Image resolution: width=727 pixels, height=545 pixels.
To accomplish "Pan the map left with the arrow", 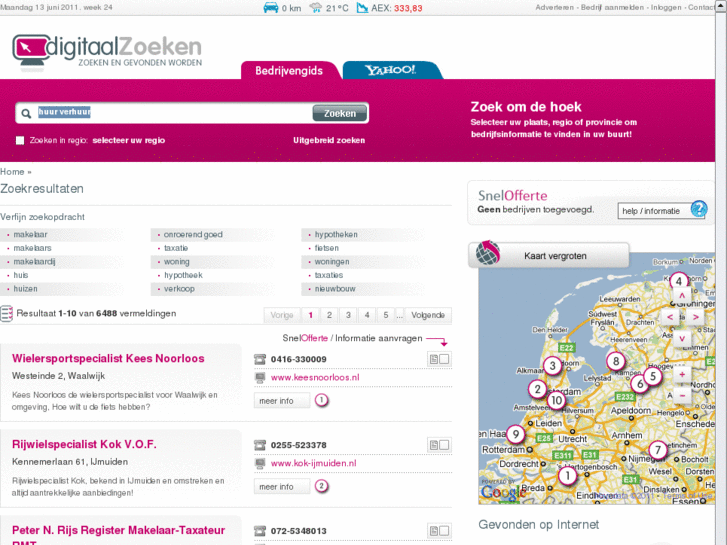I will pyautogui.click(x=670, y=317).
